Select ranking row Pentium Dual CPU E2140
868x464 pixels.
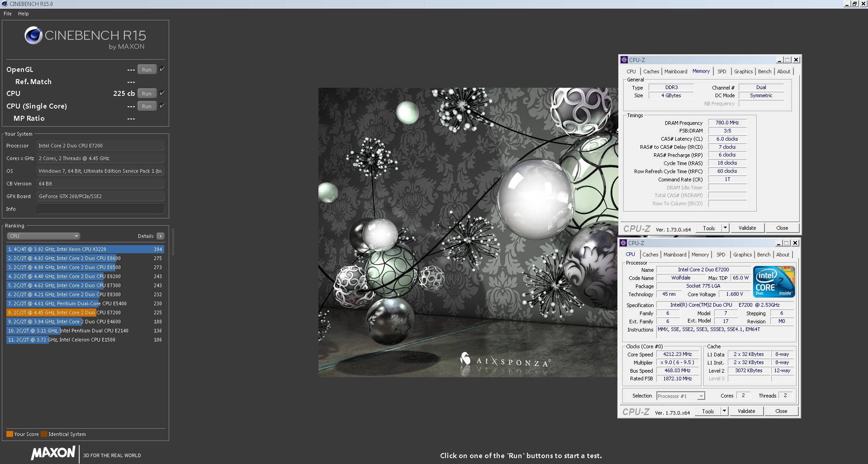click(x=85, y=331)
